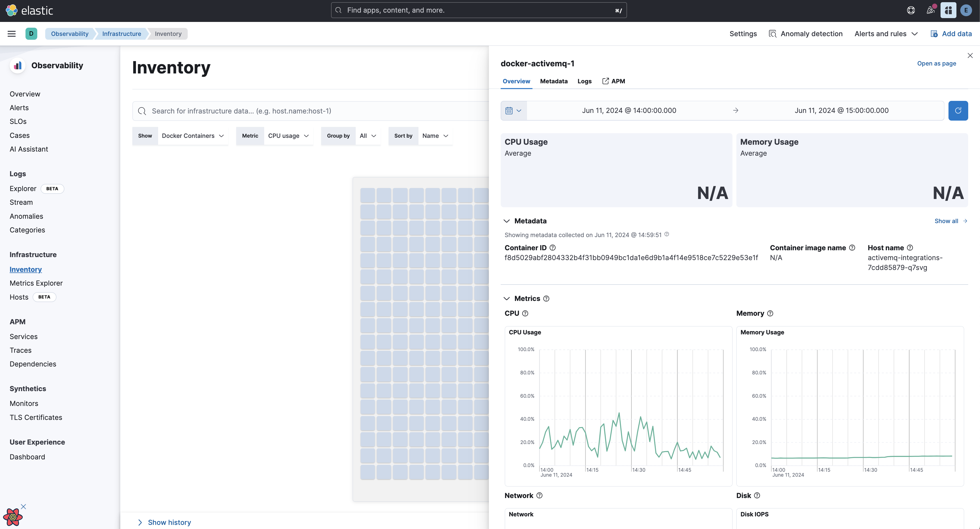Open TLS Certificates in sidebar

pyautogui.click(x=36, y=417)
